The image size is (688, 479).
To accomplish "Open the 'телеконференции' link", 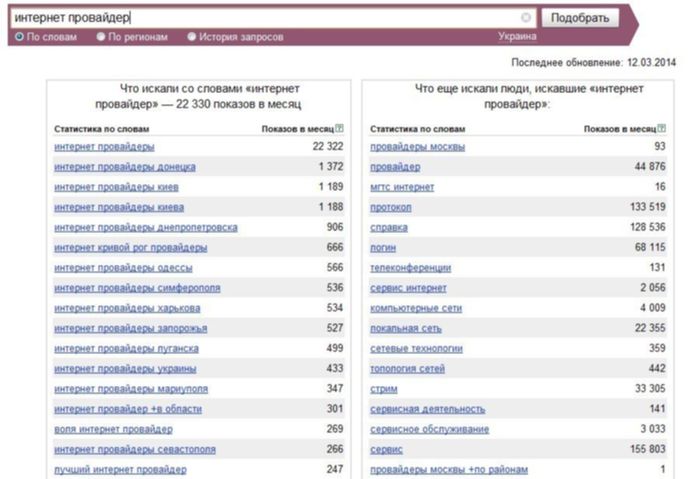I will coord(410,268).
